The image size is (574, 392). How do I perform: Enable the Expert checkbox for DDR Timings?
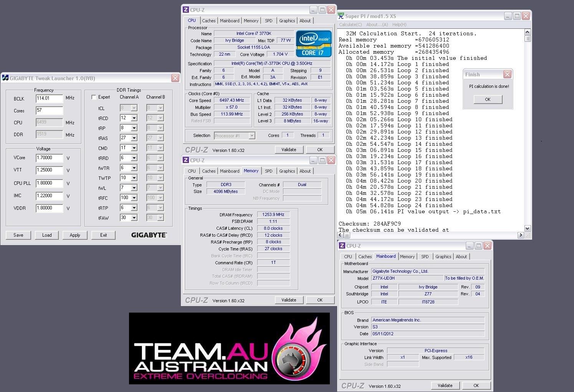pyautogui.click(x=94, y=97)
